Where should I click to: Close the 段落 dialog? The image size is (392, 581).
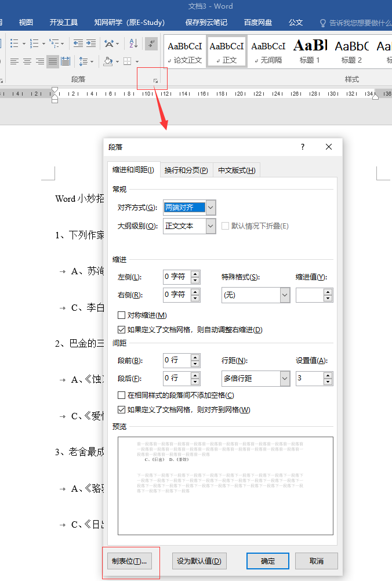[x=329, y=147]
